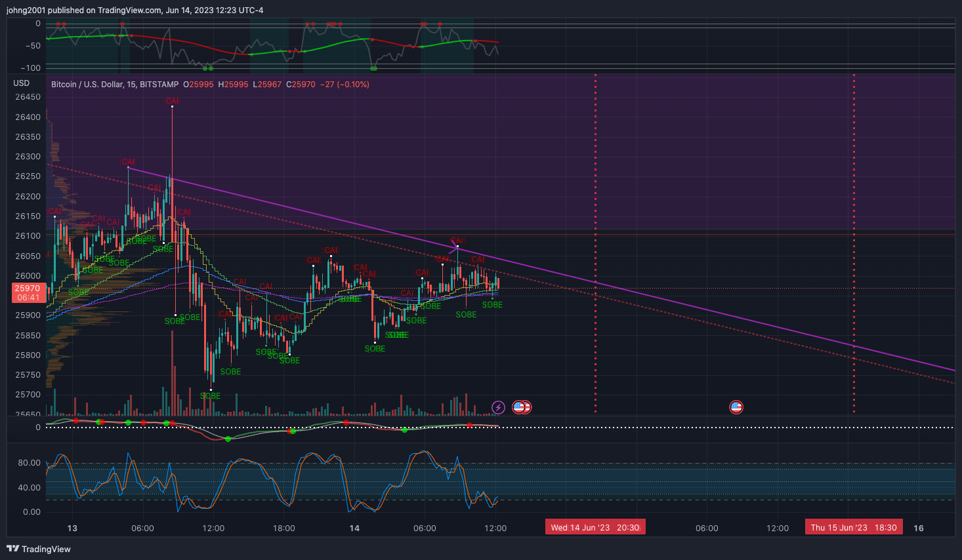Click the 26000 price axis label
Screen dimensions: 962x560
point(28,276)
